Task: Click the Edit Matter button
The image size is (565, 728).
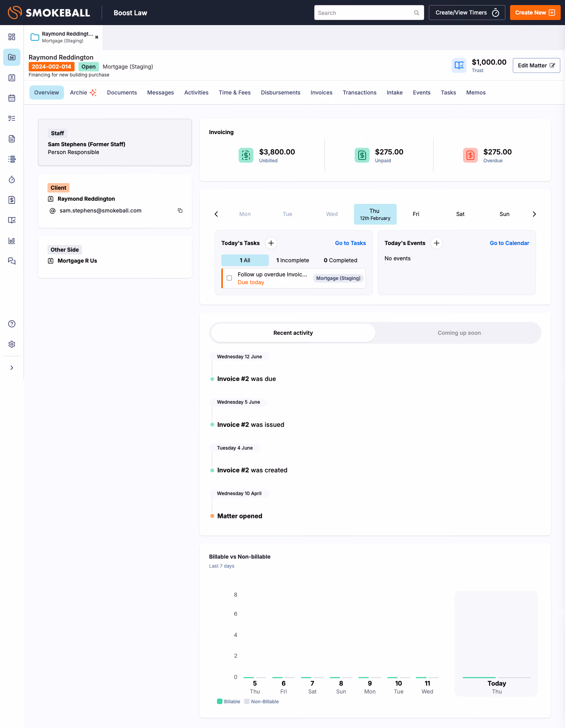Action: point(536,65)
